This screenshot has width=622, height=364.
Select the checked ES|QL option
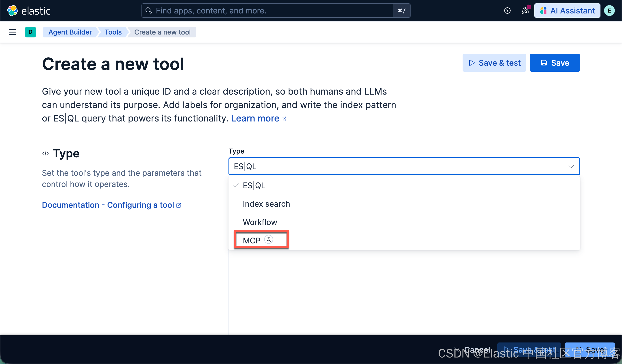(254, 186)
